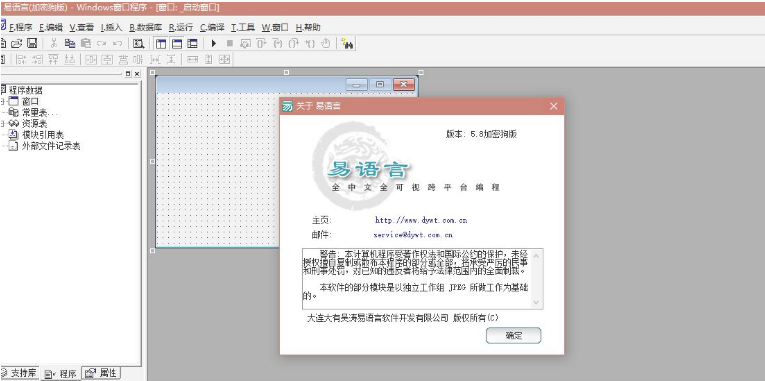Click the align-bottom layout icon
Screen dimensions: 765x381
tap(70, 60)
